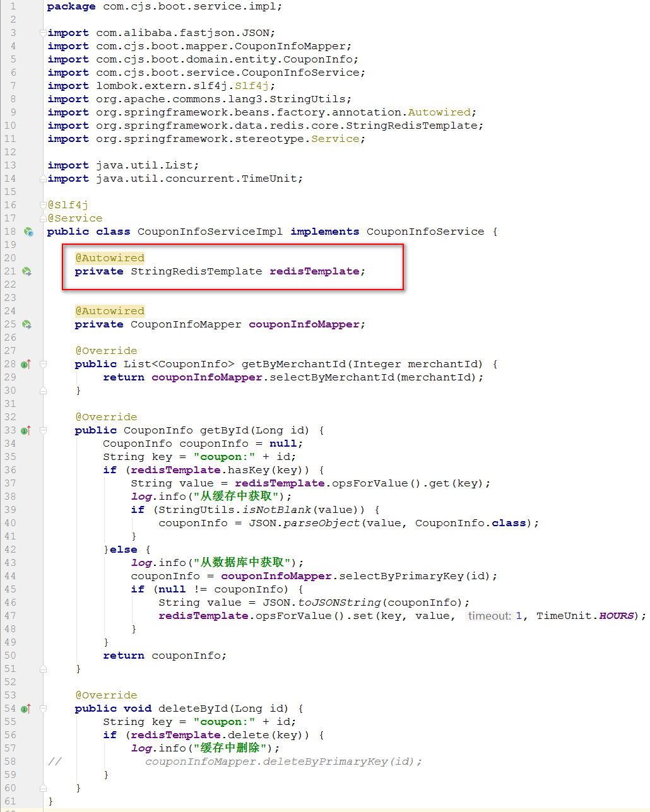
Task: Click implements-method gutter icon next to getByMerchantId
Action: click(x=25, y=365)
